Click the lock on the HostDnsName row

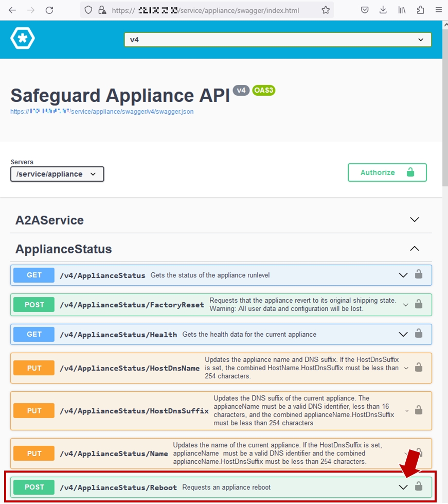tap(419, 367)
